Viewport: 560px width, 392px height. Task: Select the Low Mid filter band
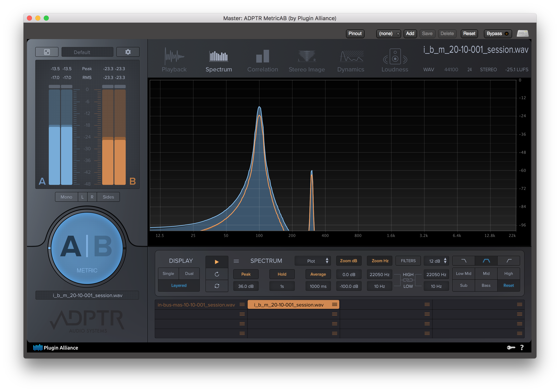pos(464,274)
